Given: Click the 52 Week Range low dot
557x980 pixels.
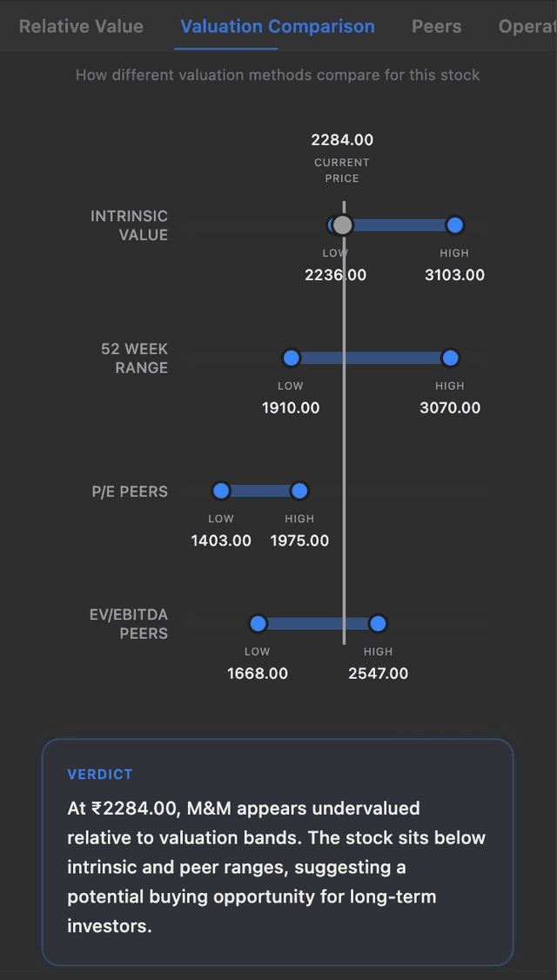Looking at the screenshot, I should tap(292, 358).
